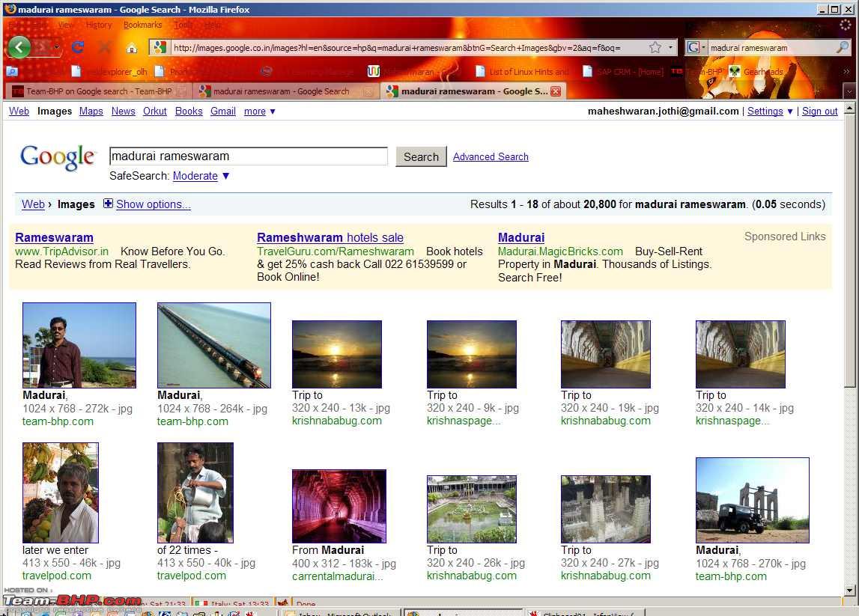859x616 pixels.
Task: Open Inbox - Microsoft Outlook taskbar button
Action: (342, 613)
